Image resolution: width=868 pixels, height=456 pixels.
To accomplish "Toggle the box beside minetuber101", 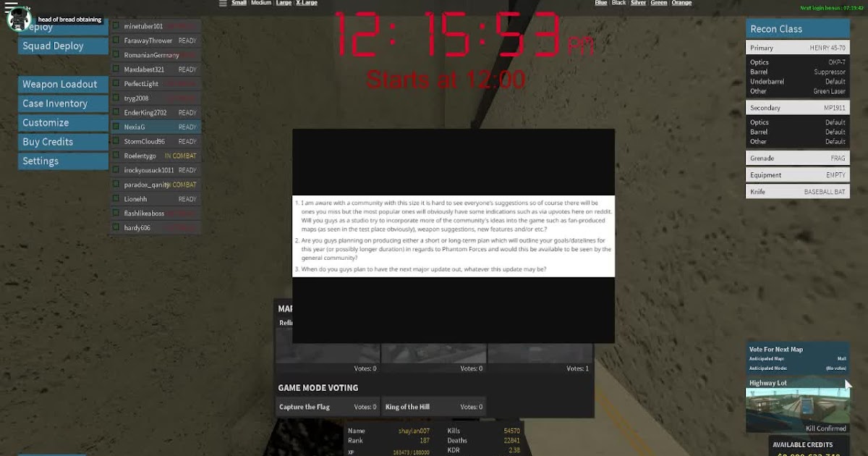I will (x=115, y=26).
